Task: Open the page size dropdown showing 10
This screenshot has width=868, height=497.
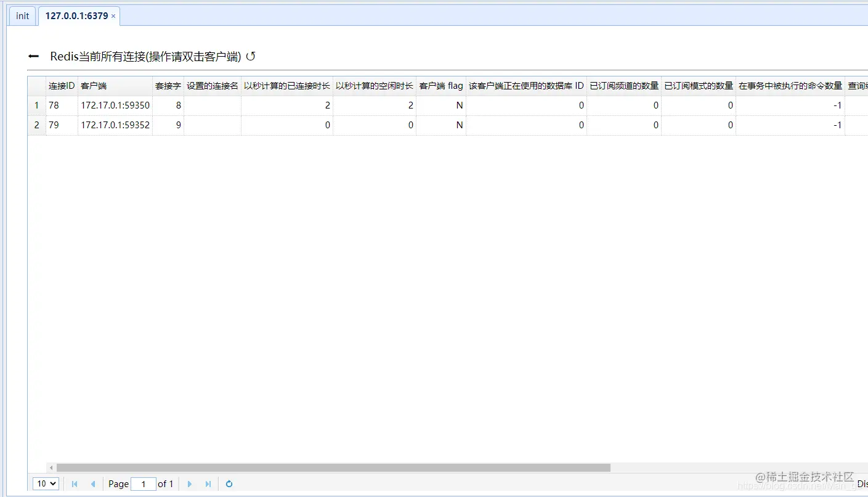Action: tap(46, 484)
